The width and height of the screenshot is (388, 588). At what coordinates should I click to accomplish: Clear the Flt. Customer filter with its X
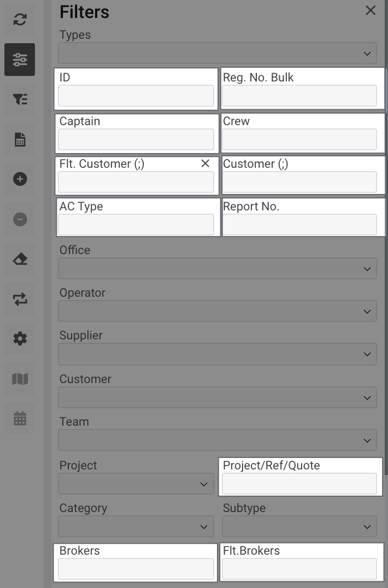click(x=205, y=163)
